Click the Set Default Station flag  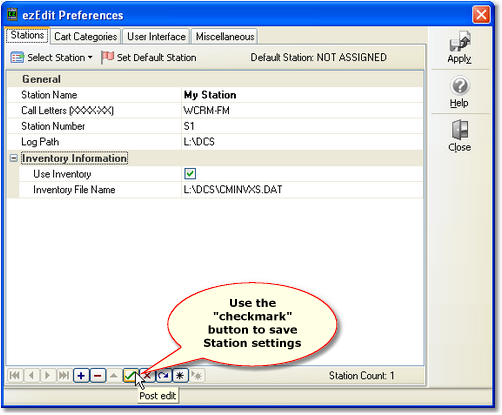tap(149, 57)
